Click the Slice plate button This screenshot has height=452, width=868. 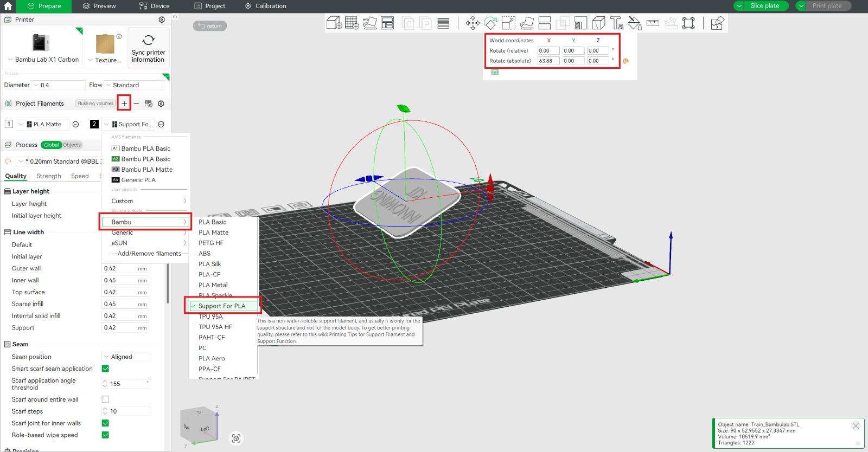[x=764, y=5]
